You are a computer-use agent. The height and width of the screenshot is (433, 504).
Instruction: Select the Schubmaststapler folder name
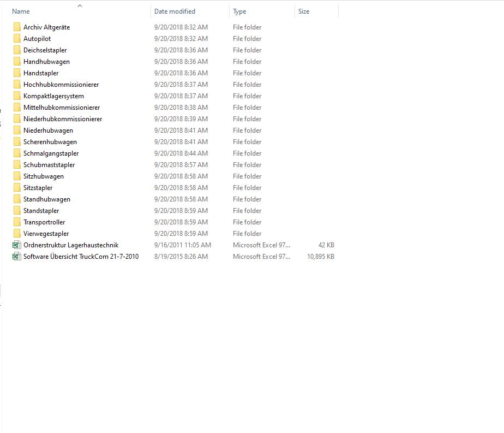pyautogui.click(x=49, y=165)
